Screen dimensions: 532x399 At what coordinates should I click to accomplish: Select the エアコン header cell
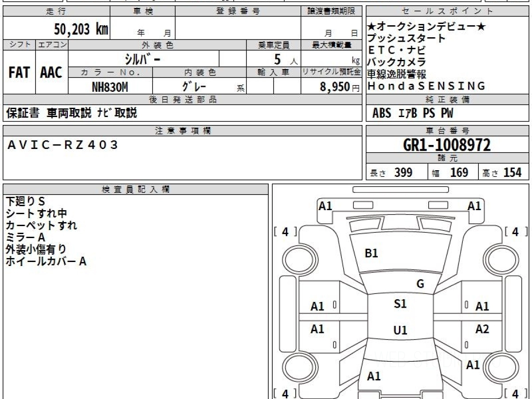pos(52,45)
